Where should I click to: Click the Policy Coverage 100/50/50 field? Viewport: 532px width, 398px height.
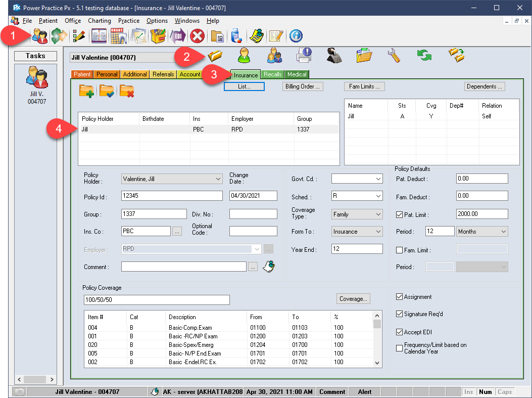[157, 300]
